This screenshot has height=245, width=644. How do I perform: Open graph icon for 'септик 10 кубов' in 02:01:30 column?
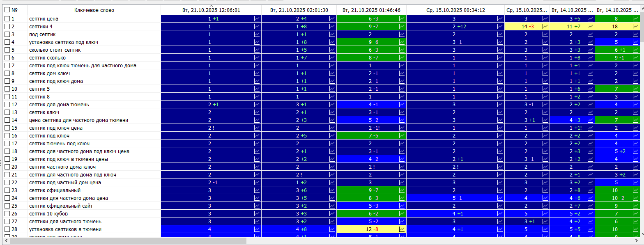332,213
